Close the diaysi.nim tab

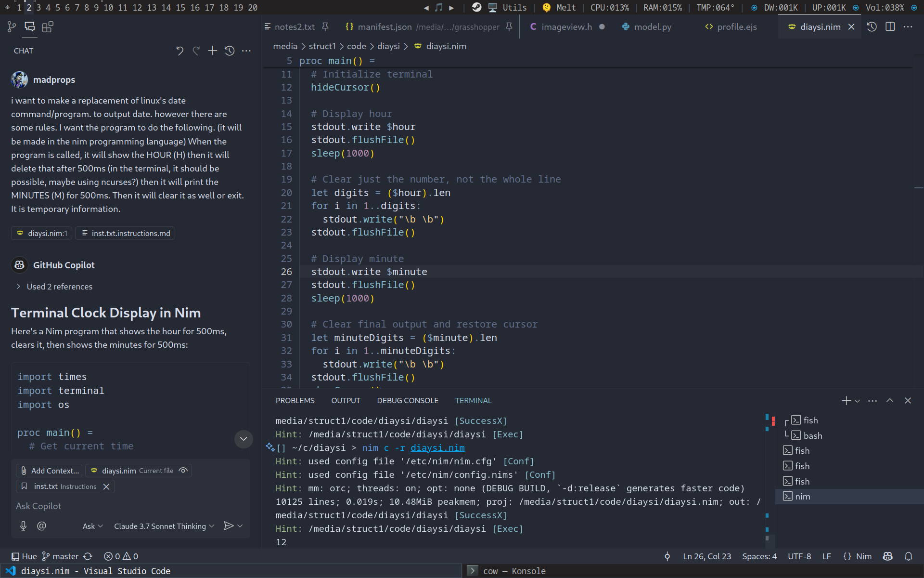pos(851,27)
